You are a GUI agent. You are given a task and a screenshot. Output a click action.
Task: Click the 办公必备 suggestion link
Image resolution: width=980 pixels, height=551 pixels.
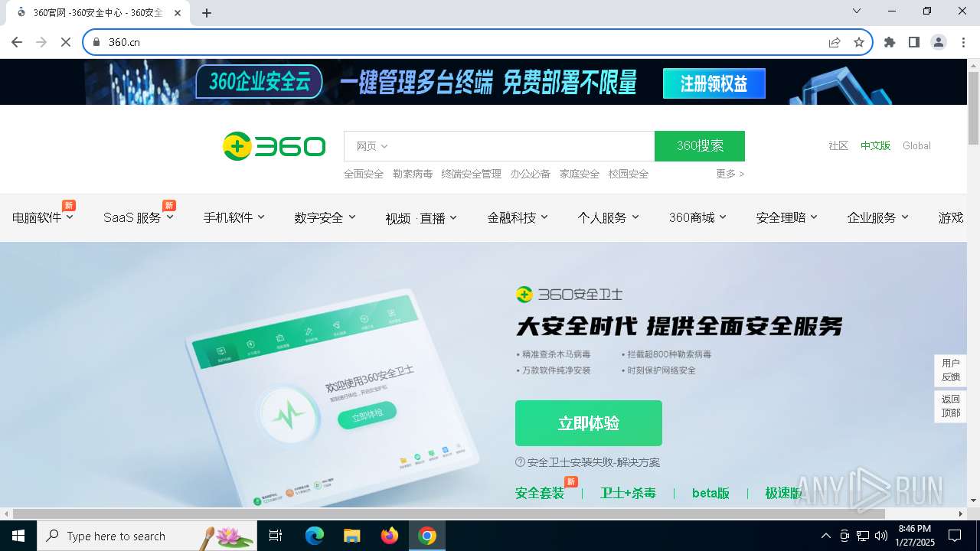click(531, 174)
